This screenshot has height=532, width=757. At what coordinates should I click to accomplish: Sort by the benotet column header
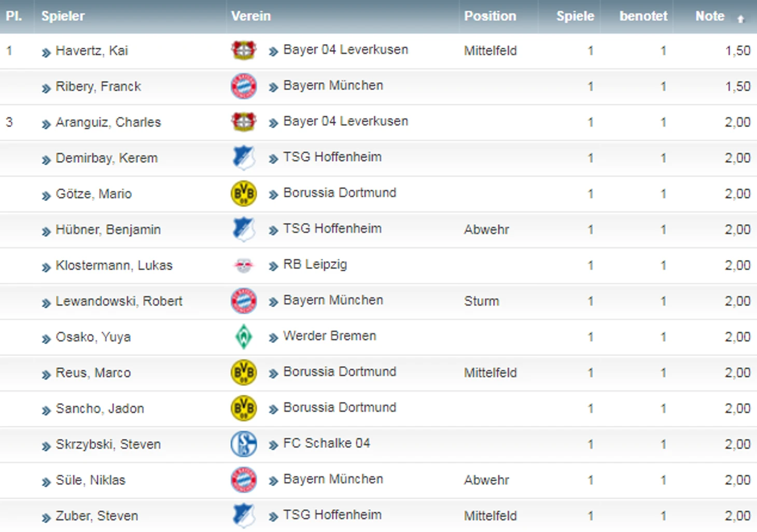click(x=643, y=16)
